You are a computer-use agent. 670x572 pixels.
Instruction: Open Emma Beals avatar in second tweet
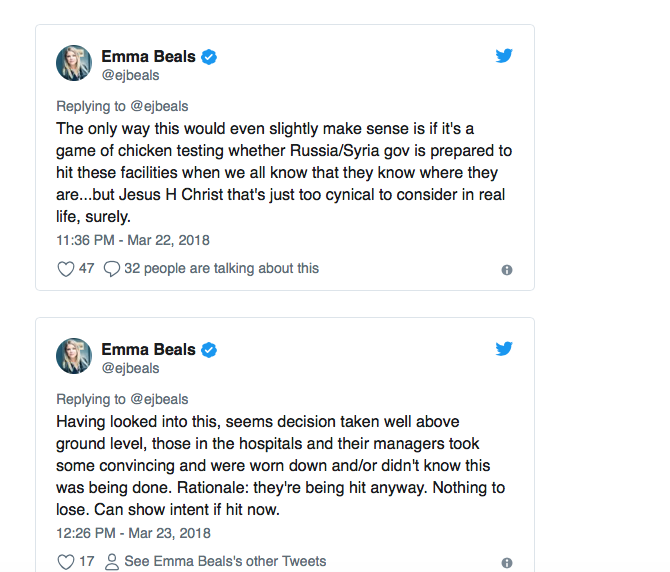(74, 357)
